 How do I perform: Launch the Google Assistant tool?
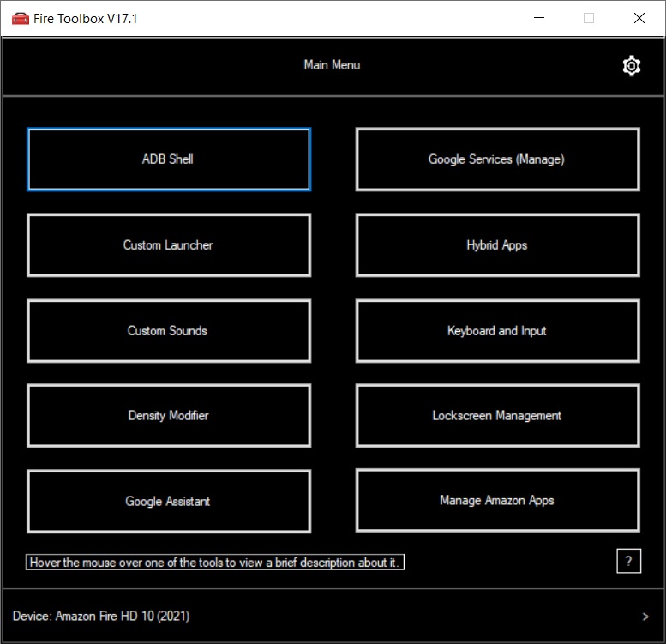(x=169, y=502)
